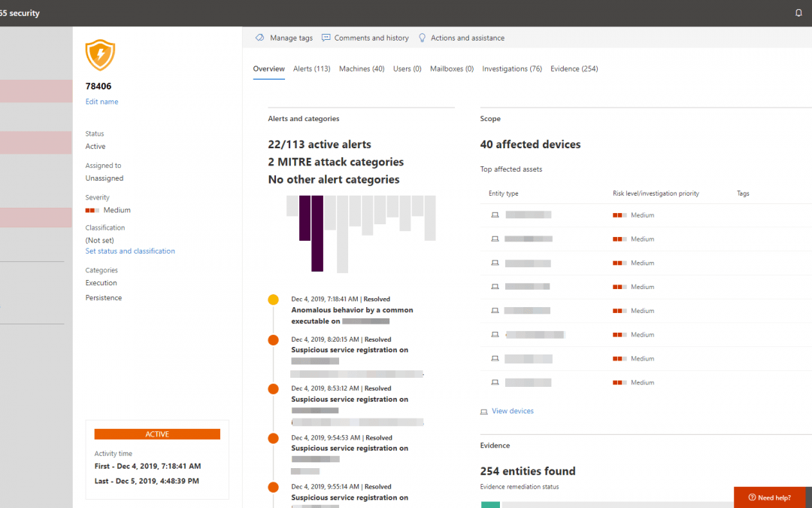This screenshot has width=812, height=508.
Task: Click the tall purple bar in the alerts chart
Action: pyautogui.click(x=317, y=235)
